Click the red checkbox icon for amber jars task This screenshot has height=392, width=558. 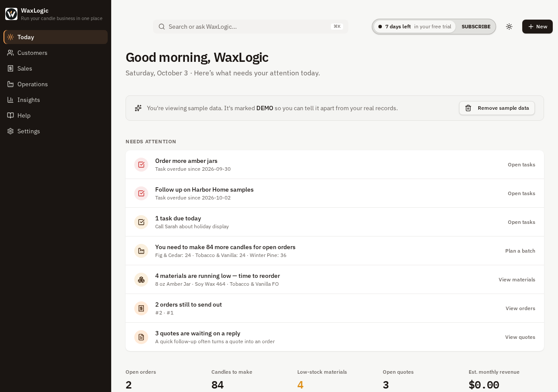click(x=141, y=165)
